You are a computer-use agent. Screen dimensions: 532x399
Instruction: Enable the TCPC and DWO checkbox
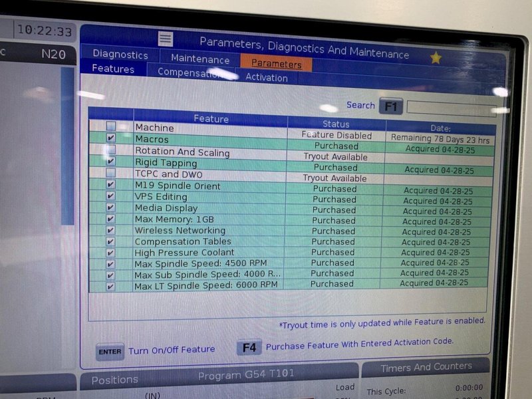[x=111, y=173]
